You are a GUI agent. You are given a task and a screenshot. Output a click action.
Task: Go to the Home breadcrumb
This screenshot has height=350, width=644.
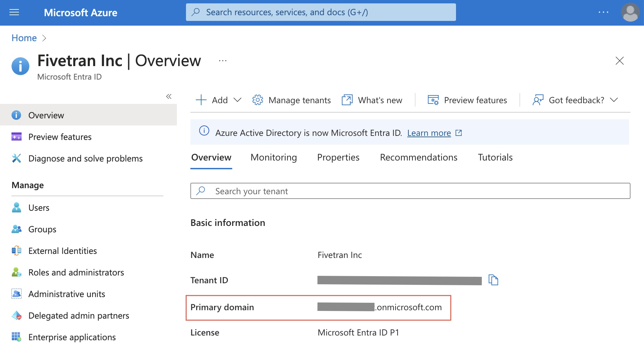(x=24, y=38)
